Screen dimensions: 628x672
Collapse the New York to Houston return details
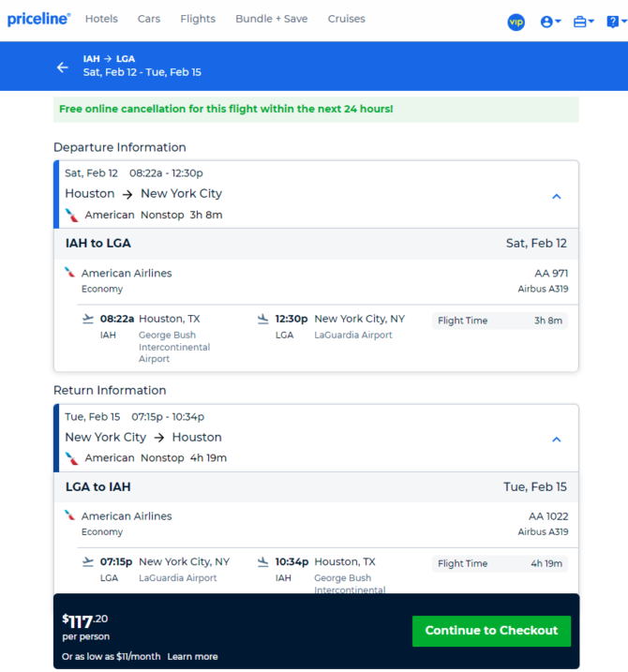coord(557,440)
